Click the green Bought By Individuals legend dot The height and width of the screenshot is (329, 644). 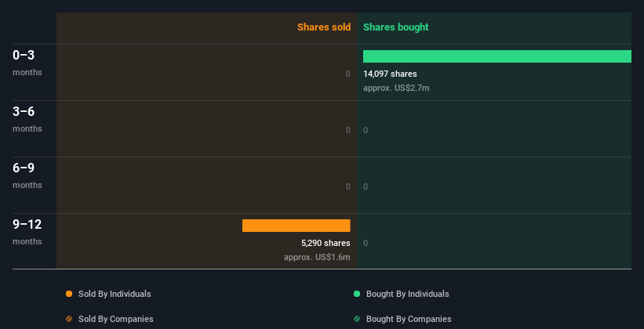(357, 294)
